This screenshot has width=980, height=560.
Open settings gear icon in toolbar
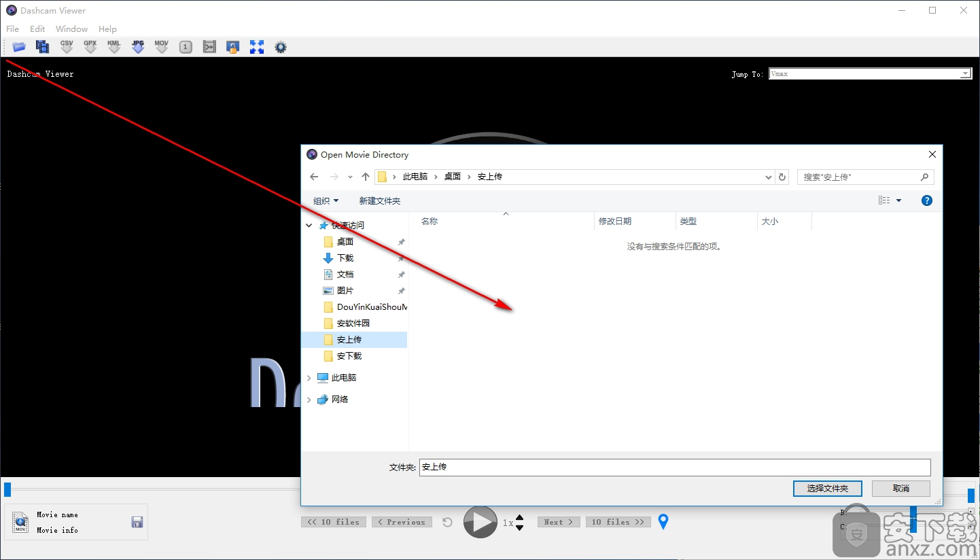point(281,47)
